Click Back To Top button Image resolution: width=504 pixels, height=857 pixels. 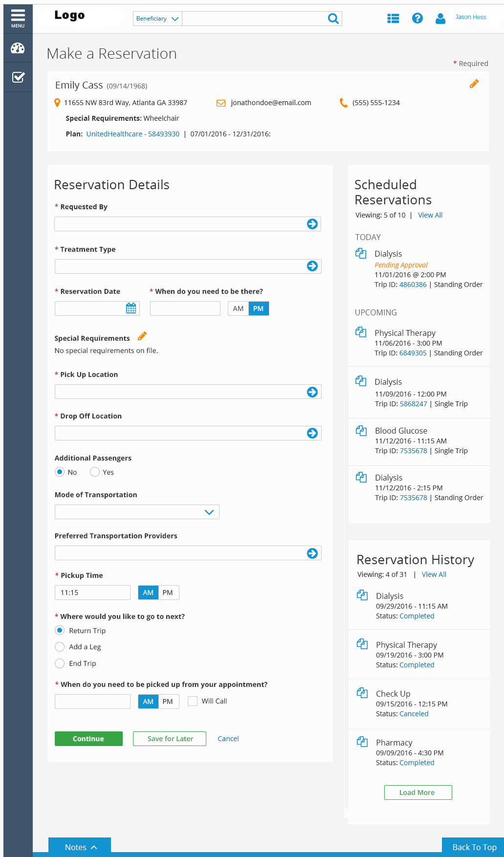coord(473,847)
